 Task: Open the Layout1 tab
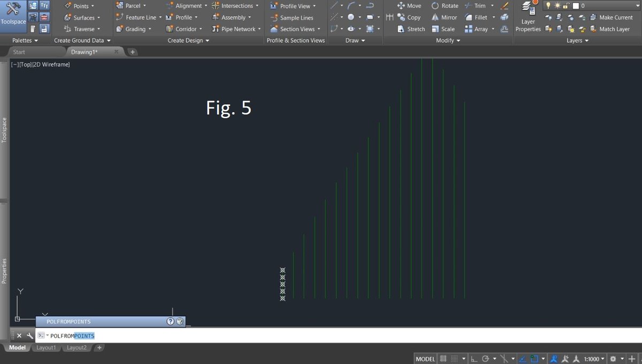click(47, 347)
